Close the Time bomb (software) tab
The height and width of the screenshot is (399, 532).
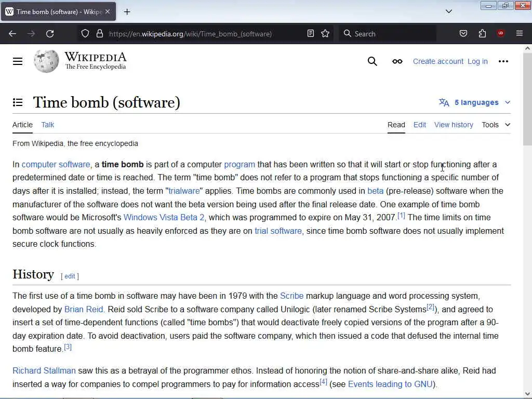tap(108, 11)
